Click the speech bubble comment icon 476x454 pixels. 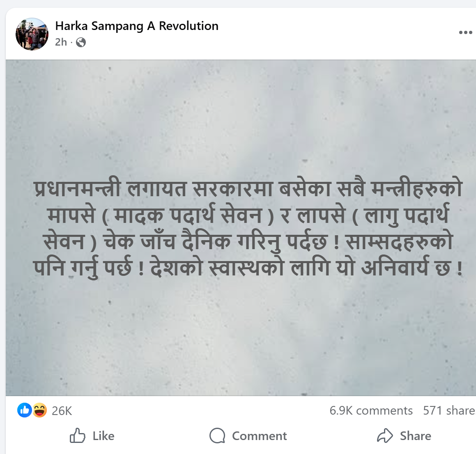tap(217, 436)
